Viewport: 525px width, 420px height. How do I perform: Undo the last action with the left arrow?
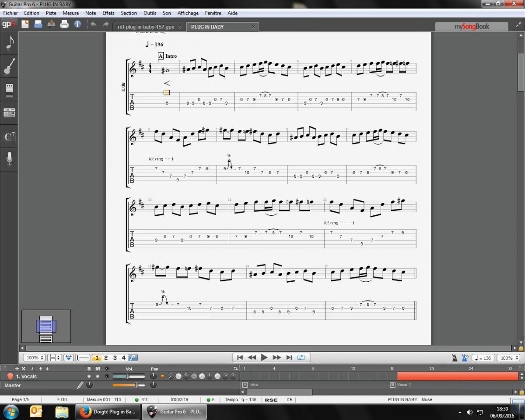point(93,24)
